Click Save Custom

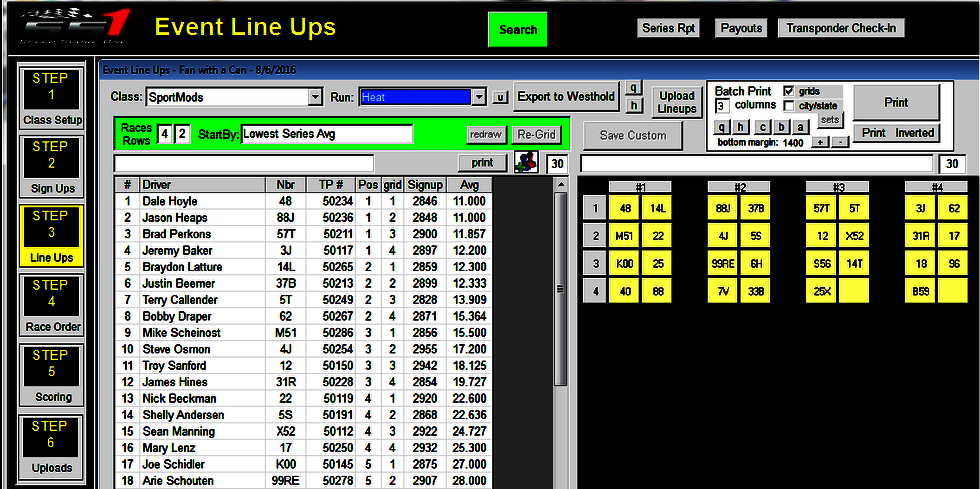[x=632, y=136]
